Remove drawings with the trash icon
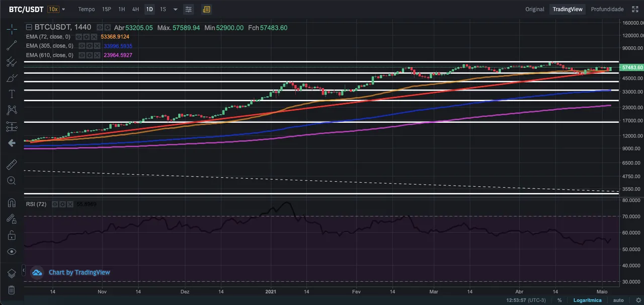This screenshot has height=305, width=644. [12, 290]
